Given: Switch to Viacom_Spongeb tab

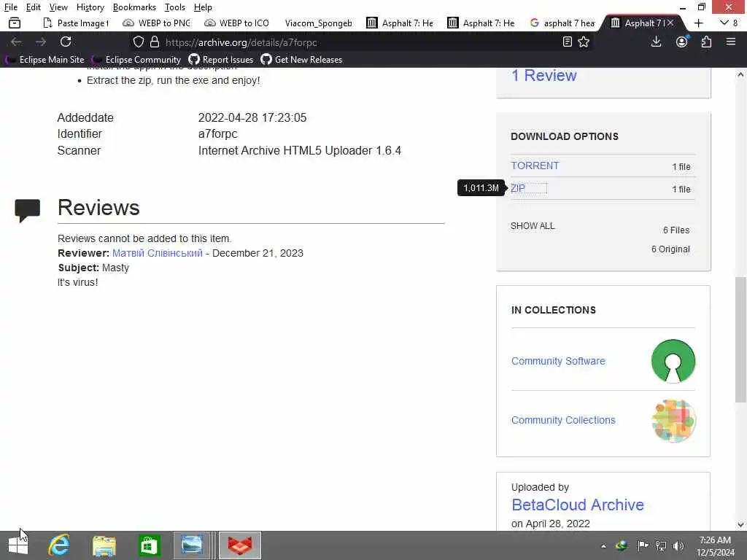Looking at the screenshot, I should click(318, 23).
